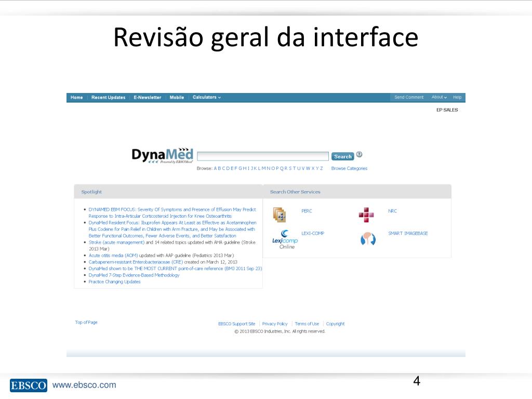Open the PERC text link
The image size is (532, 399).
(307, 211)
